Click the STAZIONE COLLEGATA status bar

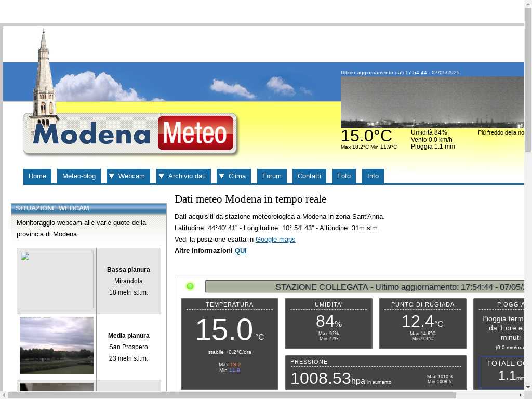point(365,287)
